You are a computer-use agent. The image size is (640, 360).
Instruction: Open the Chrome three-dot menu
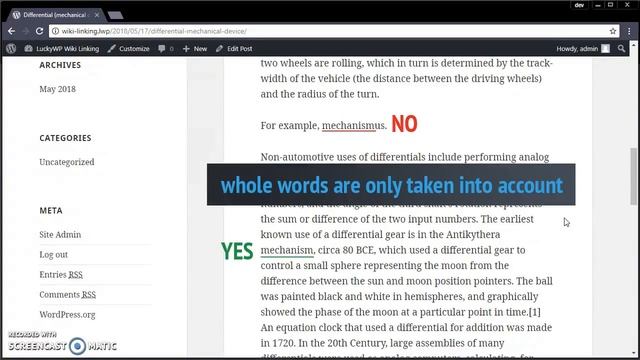629,31
